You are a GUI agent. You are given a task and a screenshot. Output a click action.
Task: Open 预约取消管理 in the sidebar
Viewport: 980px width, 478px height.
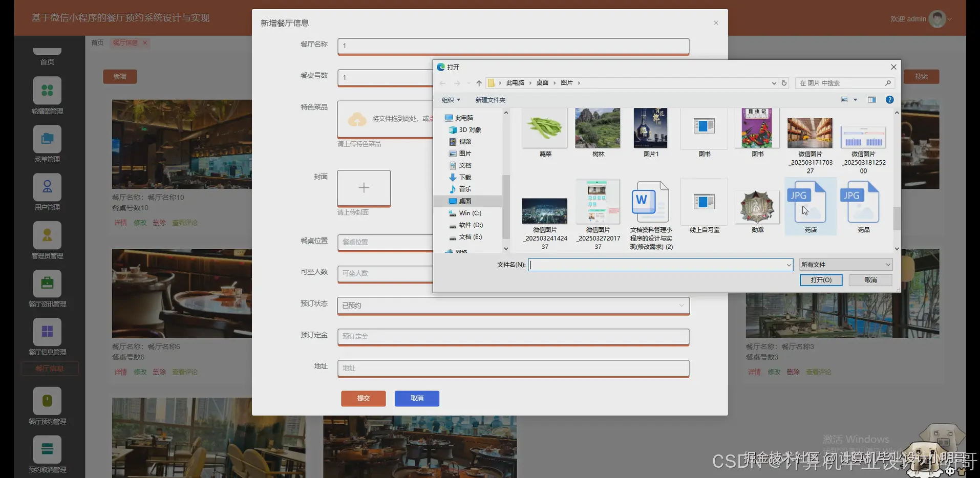pyautogui.click(x=47, y=454)
